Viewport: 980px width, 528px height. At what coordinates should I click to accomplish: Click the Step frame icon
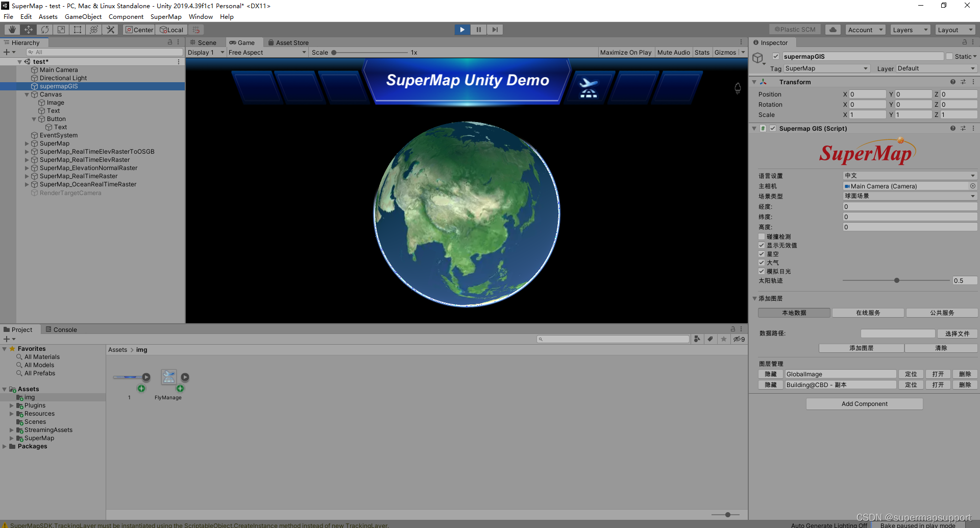tap(495, 30)
